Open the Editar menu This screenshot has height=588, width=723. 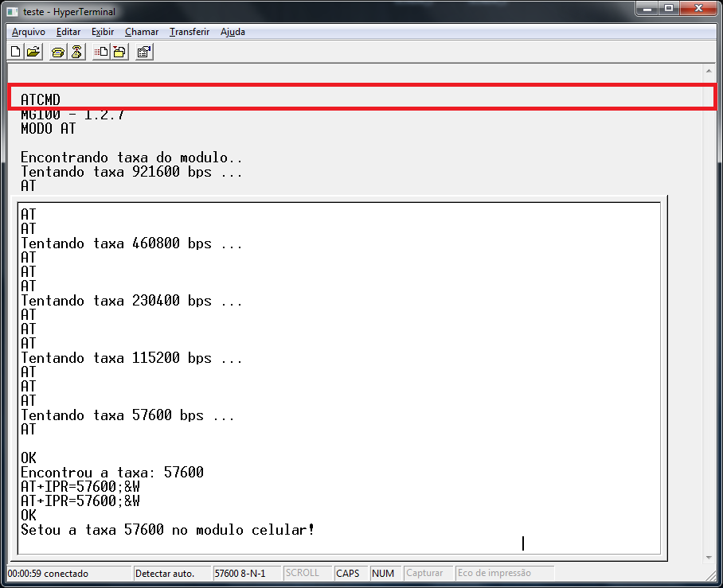click(68, 32)
